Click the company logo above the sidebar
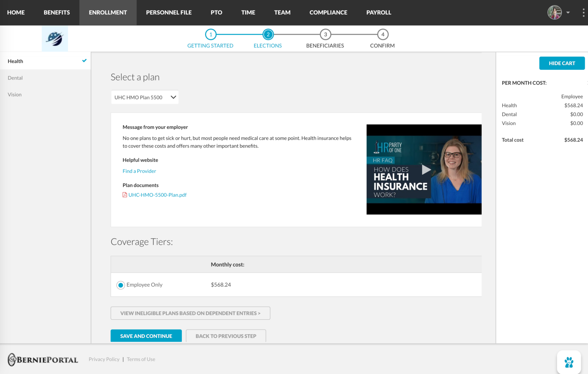The image size is (588, 374). (x=55, y=38)
